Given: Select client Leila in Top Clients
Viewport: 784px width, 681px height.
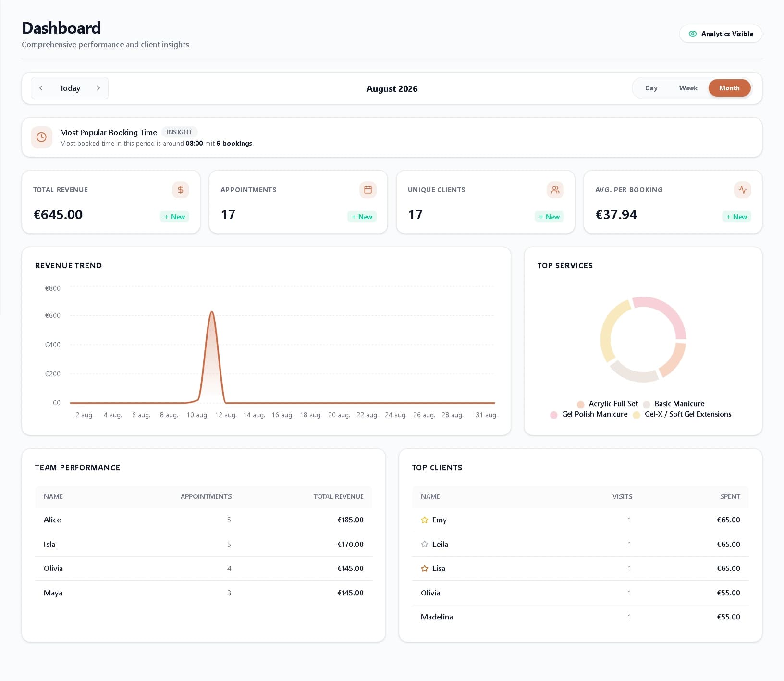Looking at the screenshot, I should pos(580,544).
